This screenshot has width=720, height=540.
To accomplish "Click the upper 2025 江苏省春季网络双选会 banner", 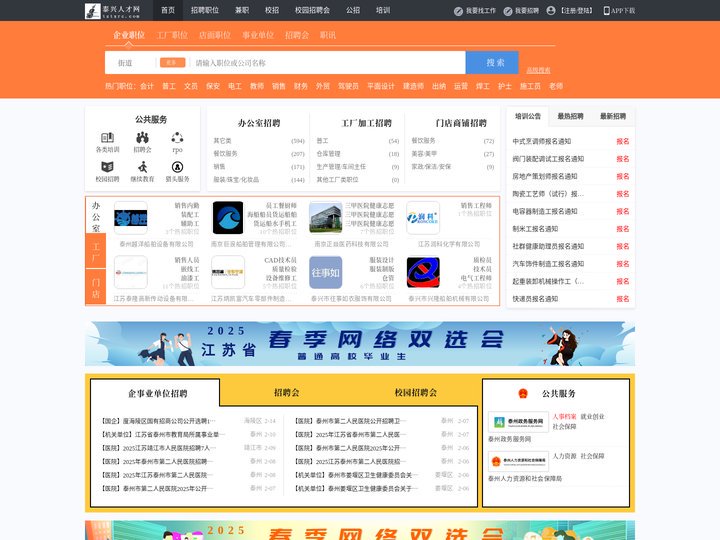I will point(360,344).
